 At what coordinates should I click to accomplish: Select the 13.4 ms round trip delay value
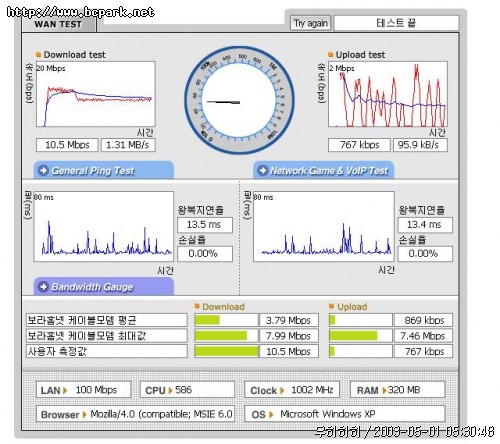[x=425, y=225]
